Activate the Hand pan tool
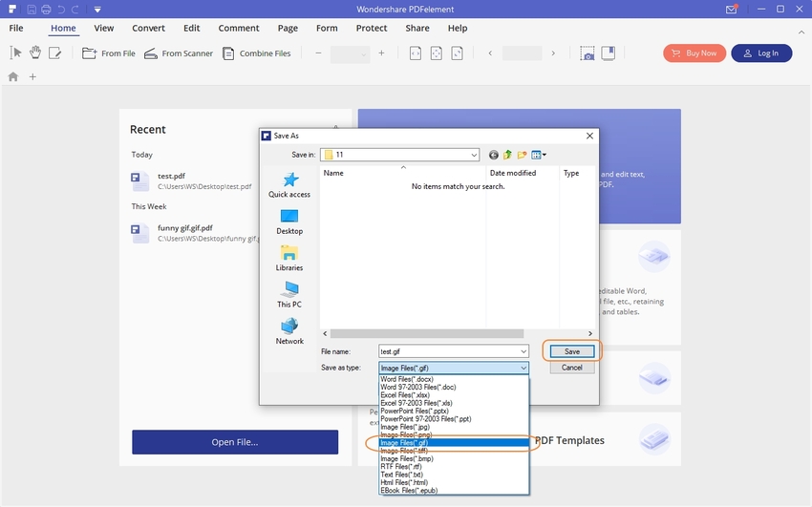This screenshot has width=812, height=507. (x=35, y=53)
